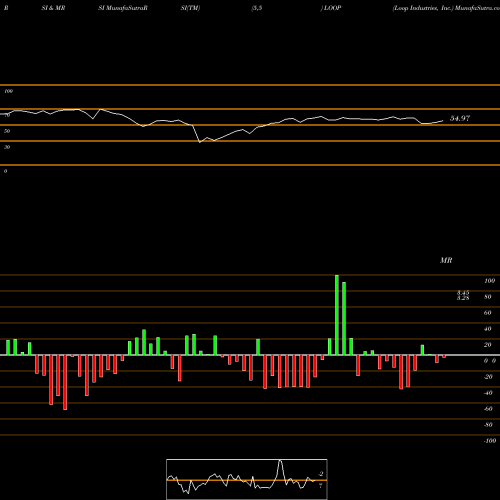500x500 pixels.
Task: Click the MR axis label -40
Action: [488, 393]
